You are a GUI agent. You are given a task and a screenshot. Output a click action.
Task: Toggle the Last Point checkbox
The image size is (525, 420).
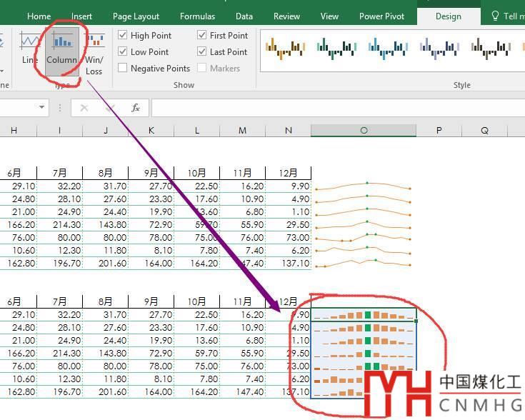point(202,51)
